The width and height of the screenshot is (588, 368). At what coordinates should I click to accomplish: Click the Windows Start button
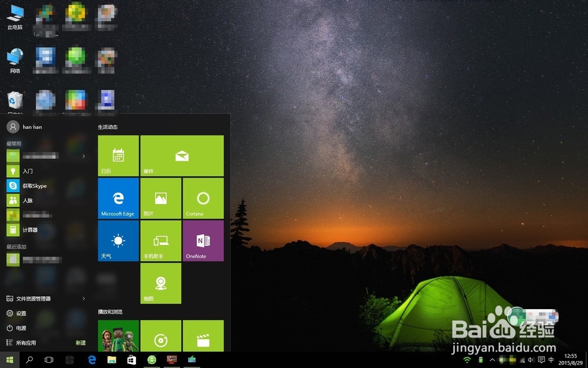10,360
